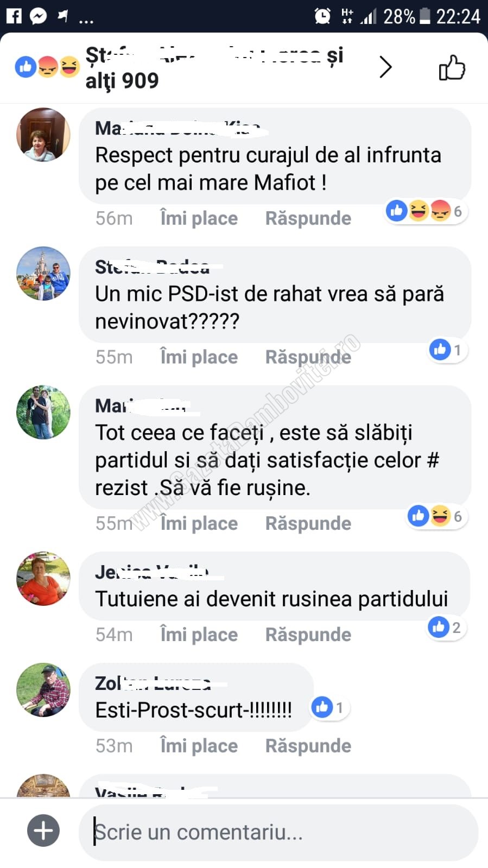The width and height of the screenshot is (488, 868).
Task: Show the two likes on 'Tutuiene ai devenit' comment
Action: (447, 628)
